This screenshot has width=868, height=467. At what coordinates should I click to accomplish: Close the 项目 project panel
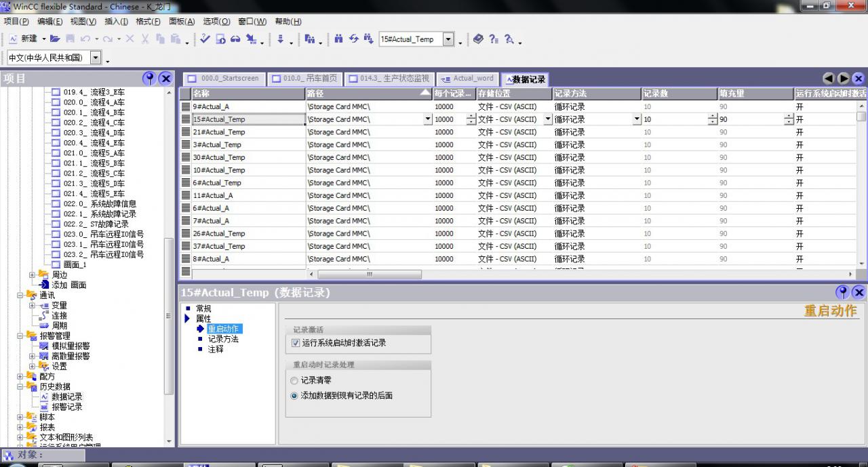point(165,79)
